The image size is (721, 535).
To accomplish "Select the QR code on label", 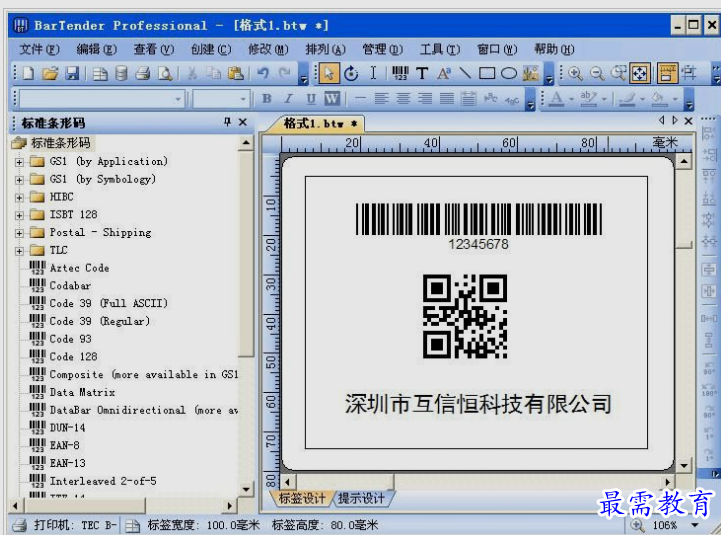I will point(465,316).
